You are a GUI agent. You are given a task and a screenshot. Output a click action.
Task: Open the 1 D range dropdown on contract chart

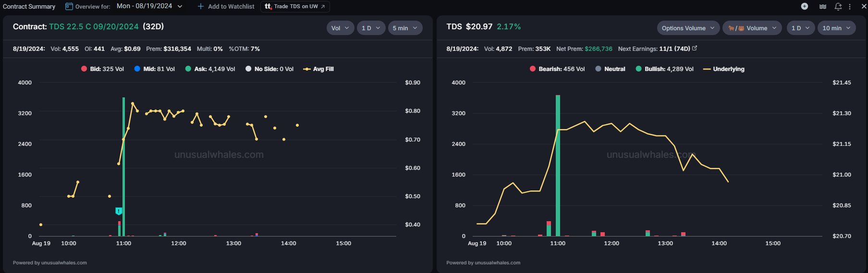pos(371,28)
